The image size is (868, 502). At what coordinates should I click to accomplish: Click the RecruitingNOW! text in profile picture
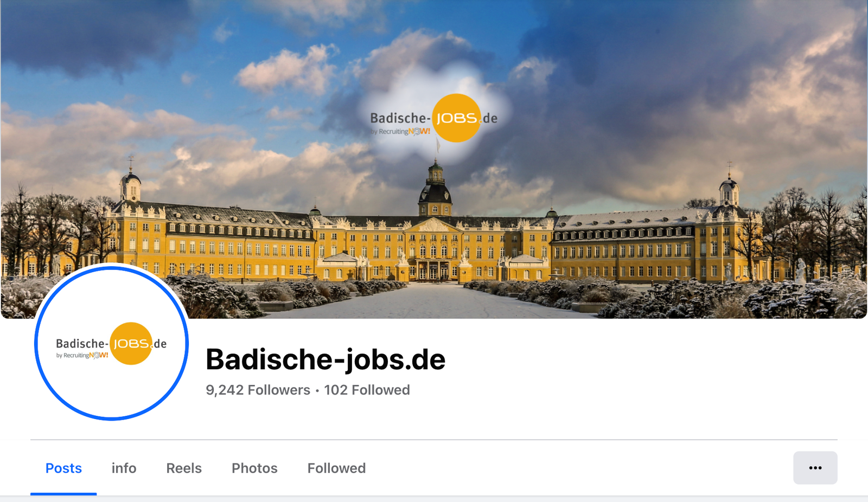pos(82,356)
